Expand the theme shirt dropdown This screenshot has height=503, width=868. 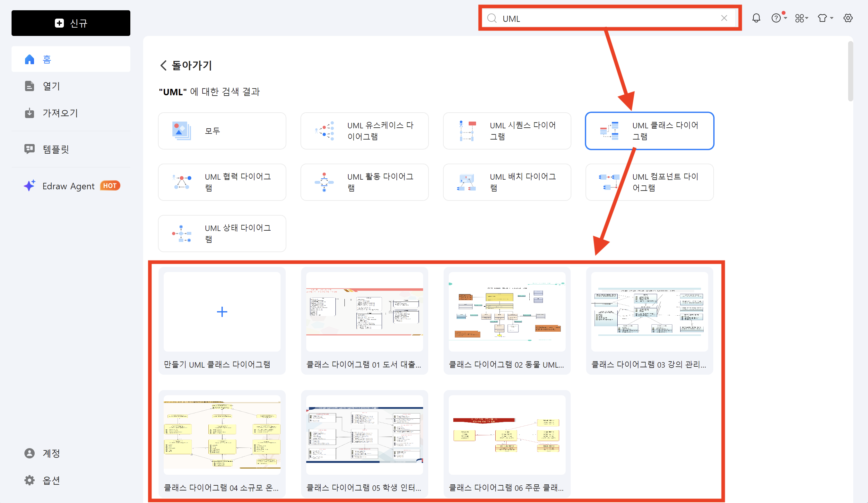830,18
